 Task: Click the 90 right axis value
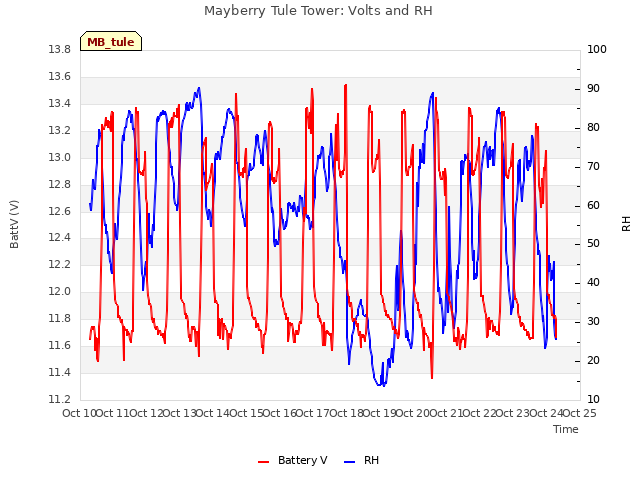pyautogui.click(x=593, y=89)
